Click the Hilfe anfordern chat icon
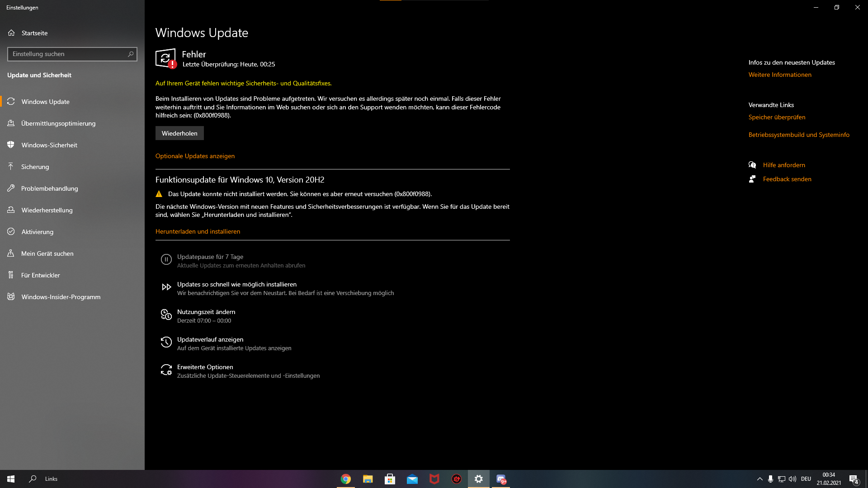The width and height of the screenshot is (868, 488). 752,165
